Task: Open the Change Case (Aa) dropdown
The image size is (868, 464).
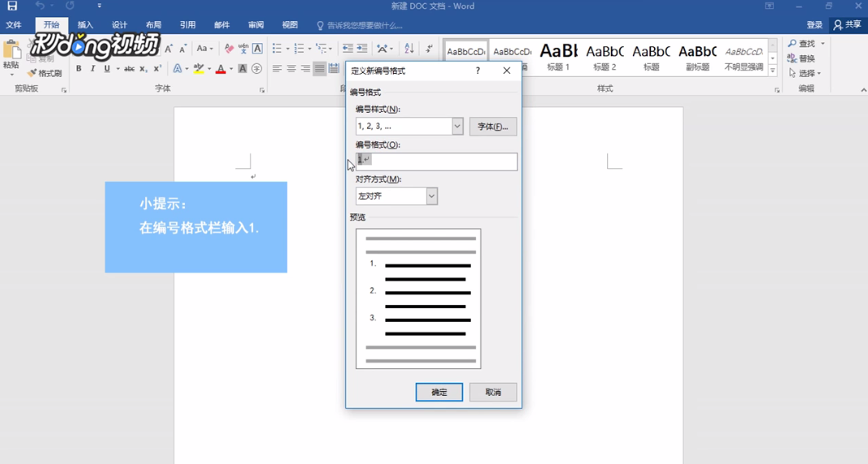Action: [x=205, y=49]
